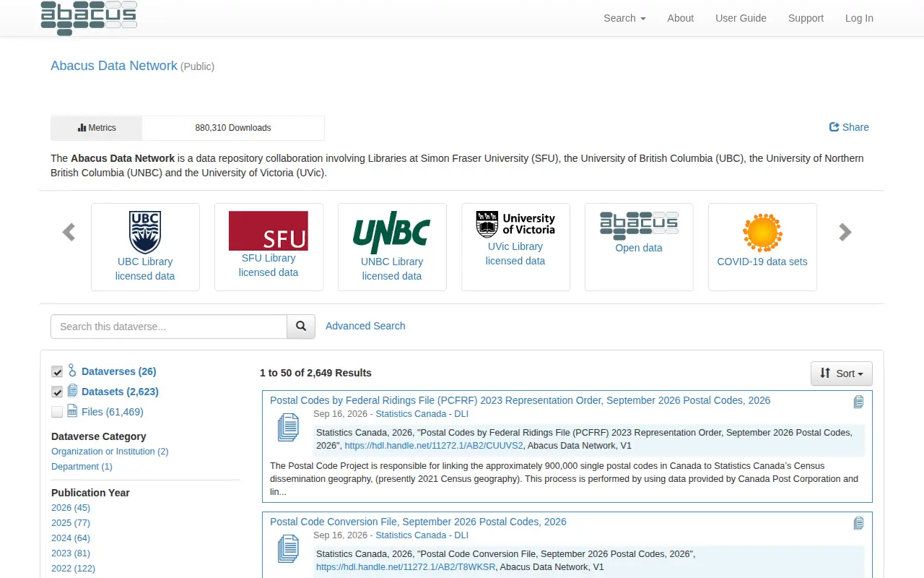Filter by publication year 2023

point(71,553)
